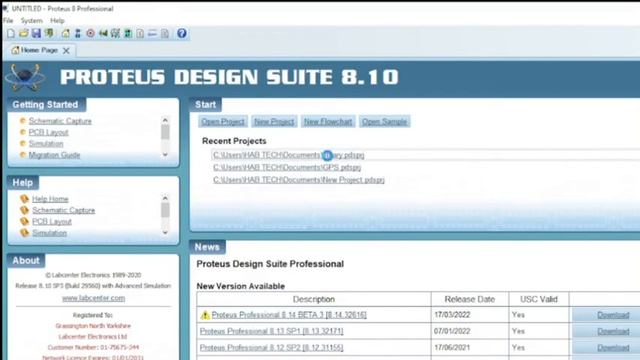Click the Getting Started scrollbar thumb

pos(165,132)
